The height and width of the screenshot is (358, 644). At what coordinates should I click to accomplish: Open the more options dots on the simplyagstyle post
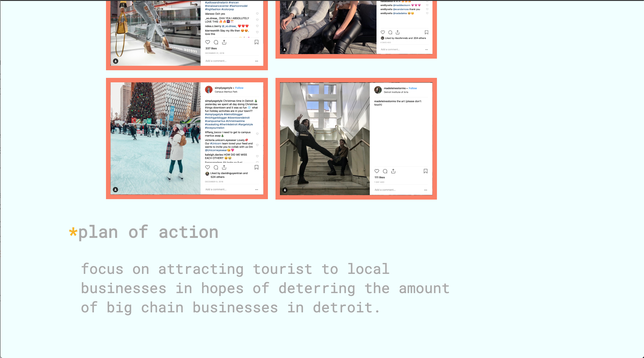[x=256, y=190]
